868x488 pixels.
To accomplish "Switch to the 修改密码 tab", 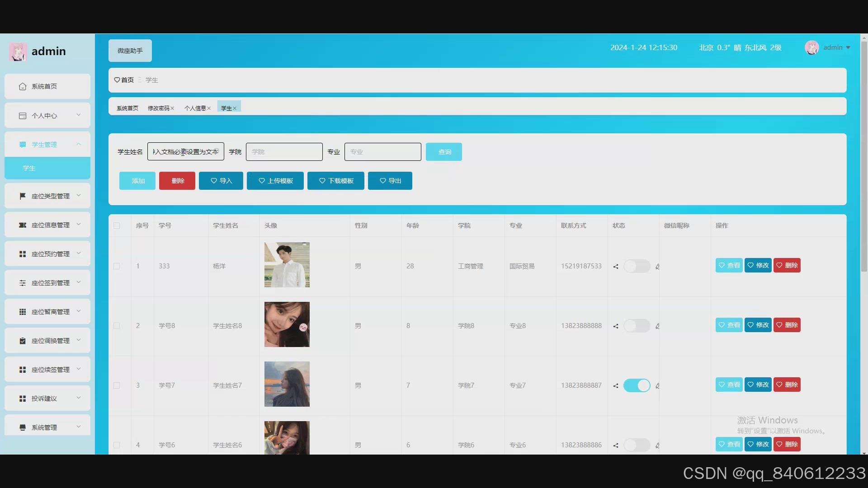I will click(158, 108).
